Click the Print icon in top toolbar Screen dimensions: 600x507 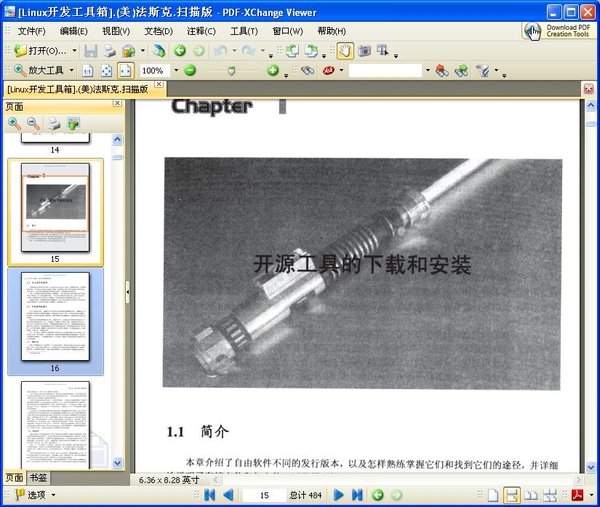coord(110,51)
